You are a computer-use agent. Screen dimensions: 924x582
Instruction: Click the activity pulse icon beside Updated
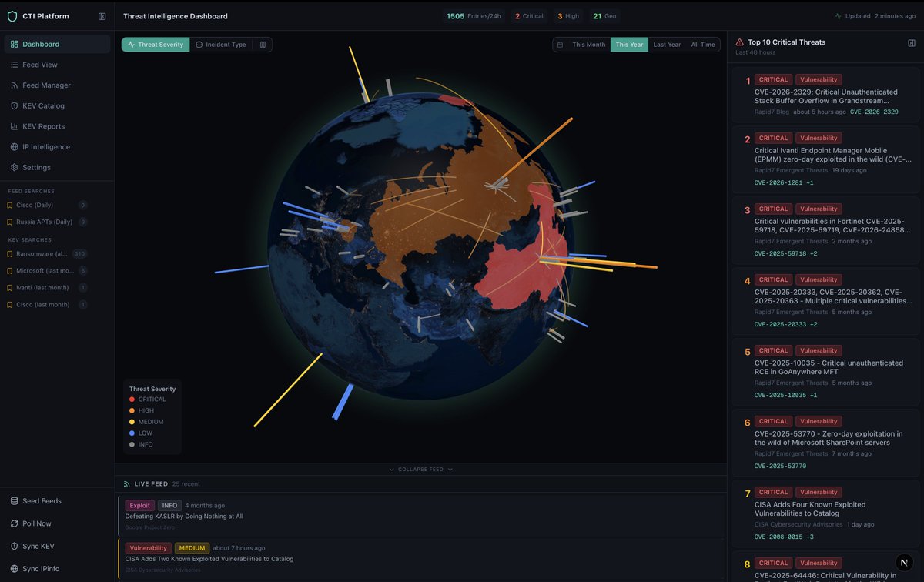point(839,16)
